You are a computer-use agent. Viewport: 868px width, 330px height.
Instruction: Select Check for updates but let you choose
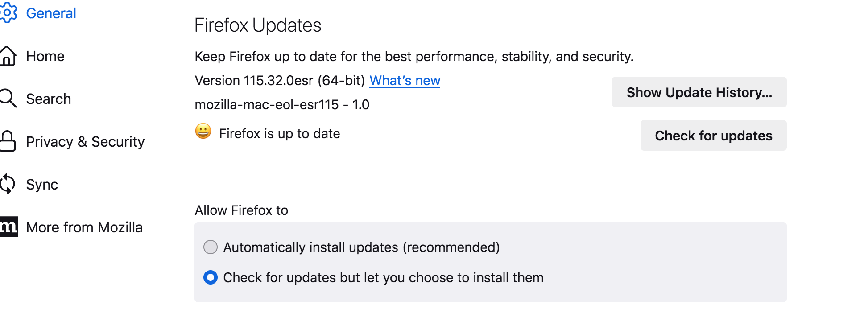click(211, 277)
